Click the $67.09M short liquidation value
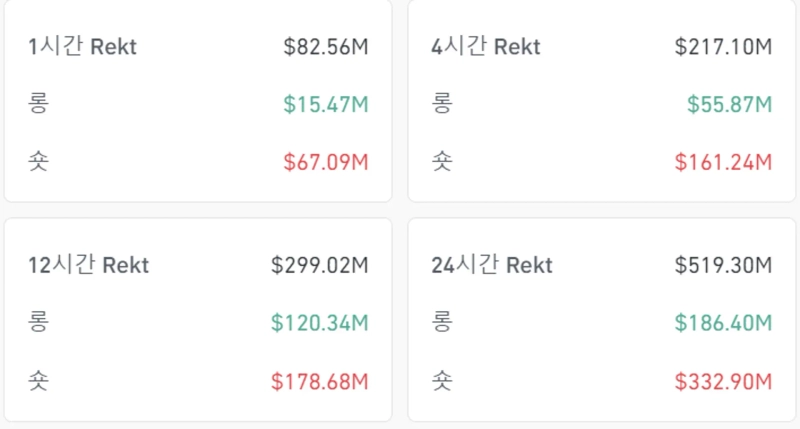 tap(326, 161)
